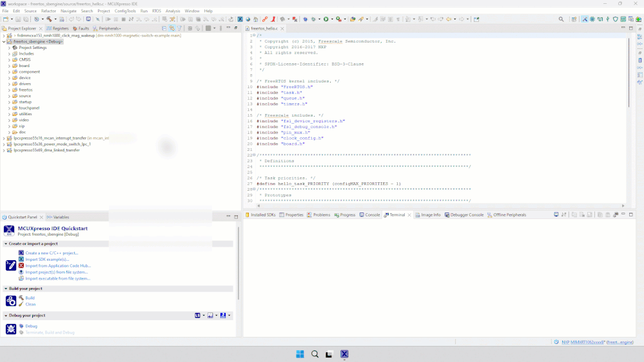
Task: Click the Build hammer toolbar icon
Action: pyautogui.click(x=49, y=19)
